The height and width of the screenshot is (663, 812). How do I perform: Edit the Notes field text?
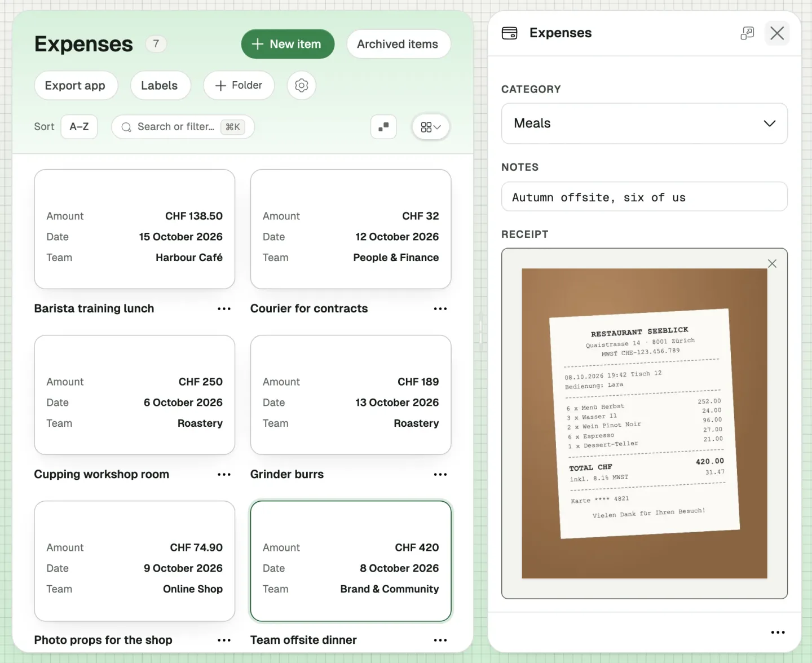click(x=645, y=197)
